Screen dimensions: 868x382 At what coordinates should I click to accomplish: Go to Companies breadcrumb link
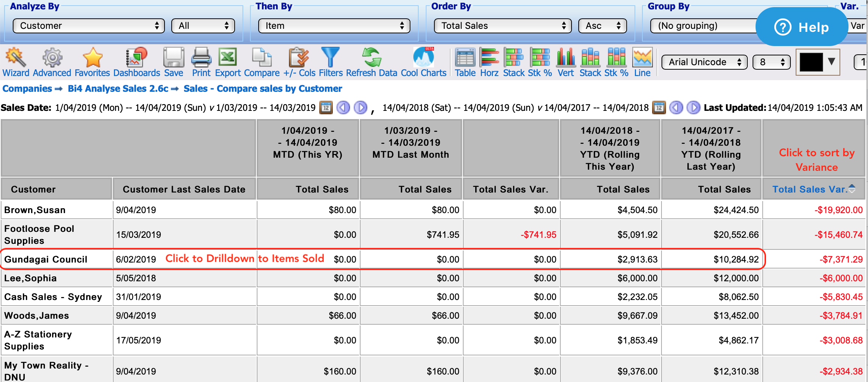point(27,89)
